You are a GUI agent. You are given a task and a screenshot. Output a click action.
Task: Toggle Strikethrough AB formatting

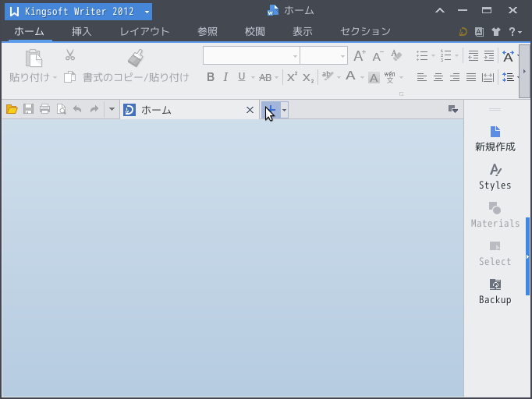pos(265,78)
